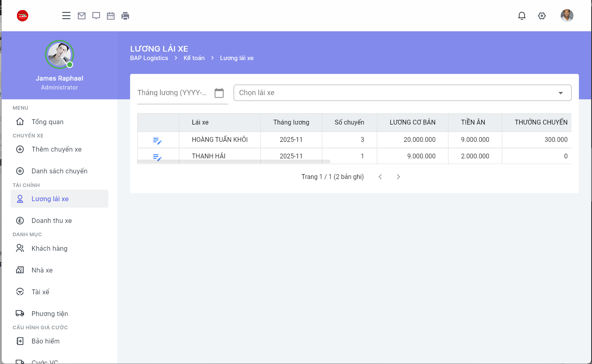Click the calendar icon in top toolbar
The width and height of the screenshot is (592, 364).
coord(111,16)
